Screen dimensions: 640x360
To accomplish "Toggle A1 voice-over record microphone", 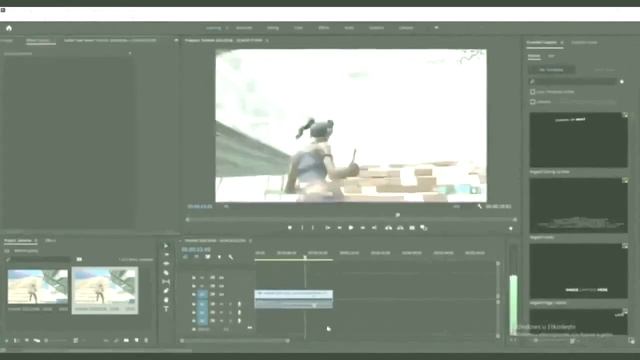I will pyautogui.click(x=239, y=304).
